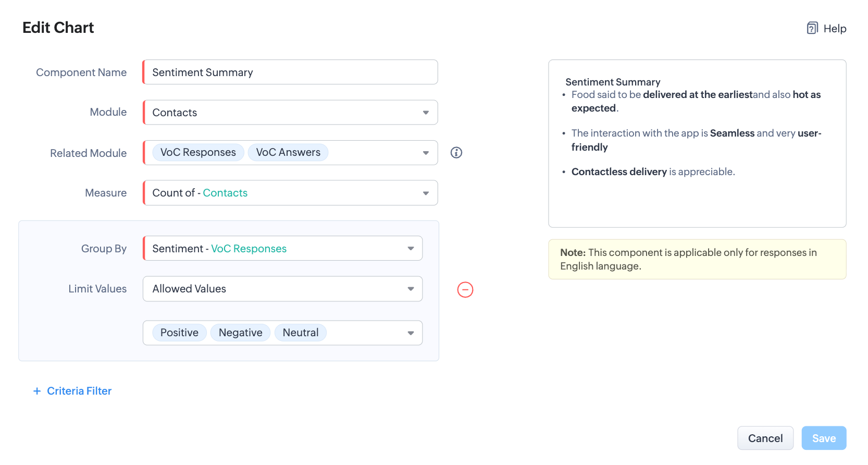Open the Group By dropdown arrow
This screenshot has width=868, height=465.
click(x=411, y=249)
